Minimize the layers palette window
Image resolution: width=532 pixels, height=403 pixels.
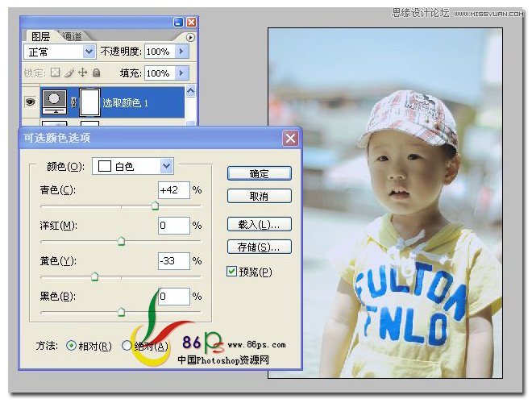pos(178,23)
